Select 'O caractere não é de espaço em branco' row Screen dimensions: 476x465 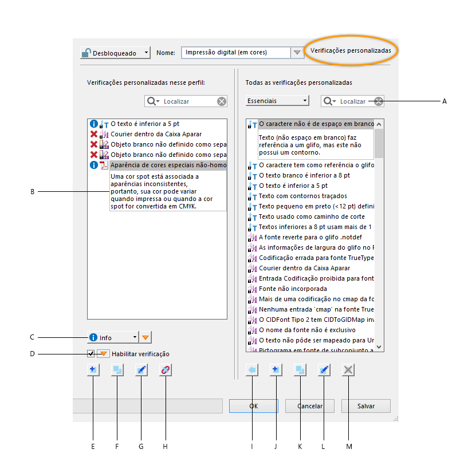coord(310,124)
